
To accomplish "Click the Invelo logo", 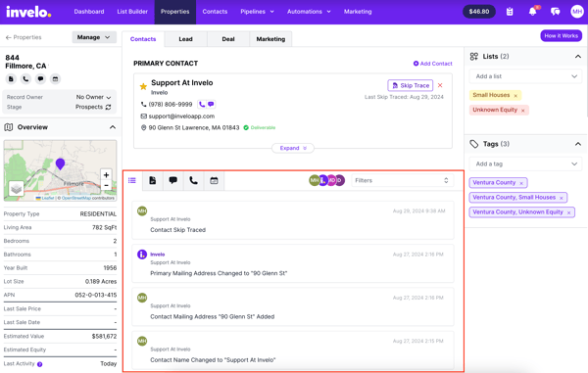I will point(28,12).
